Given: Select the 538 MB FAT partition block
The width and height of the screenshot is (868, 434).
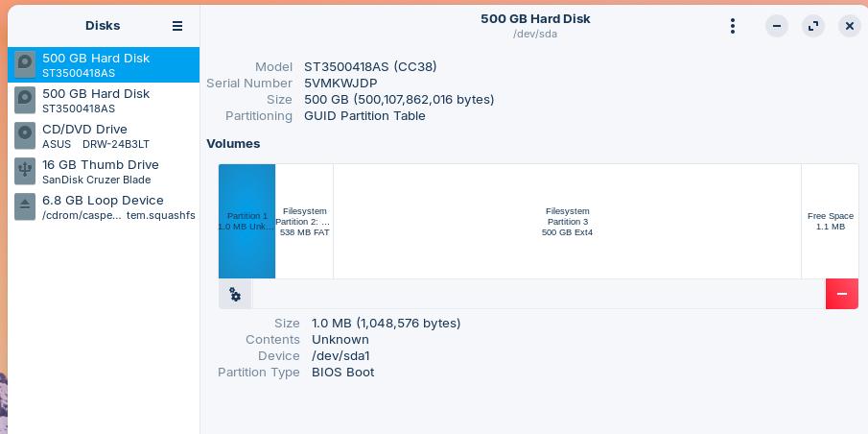Looking at the screenshot, I should click(304, 221).
